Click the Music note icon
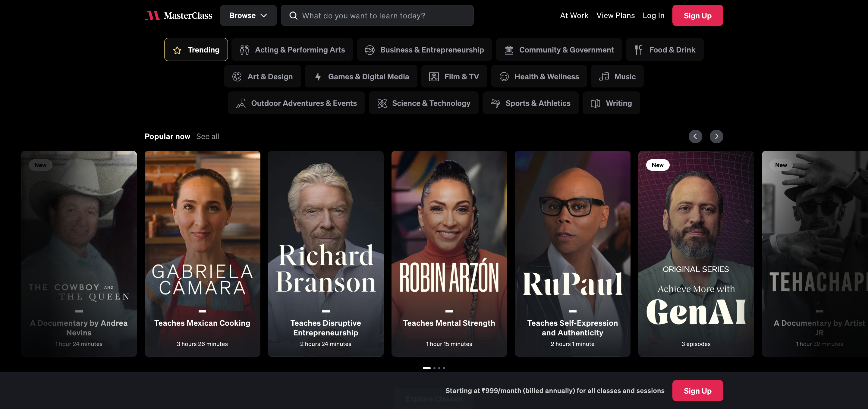 [x=604, y=77]
